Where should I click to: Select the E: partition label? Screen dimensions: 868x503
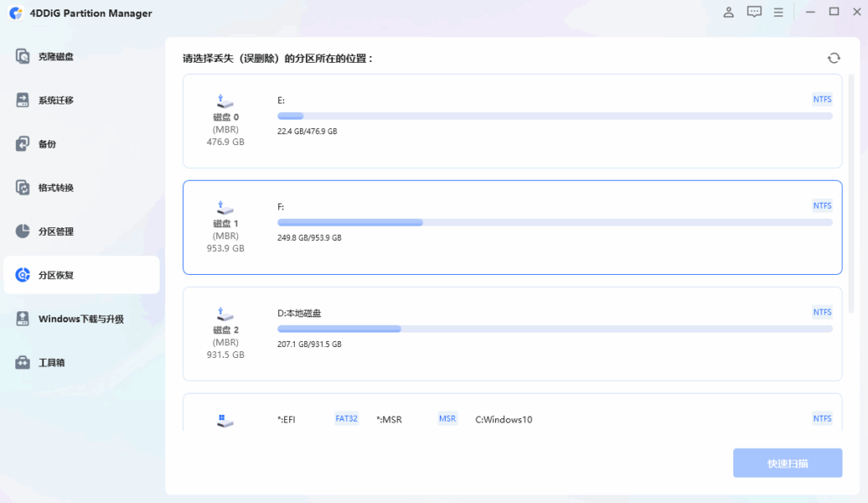tap(281, 100)
